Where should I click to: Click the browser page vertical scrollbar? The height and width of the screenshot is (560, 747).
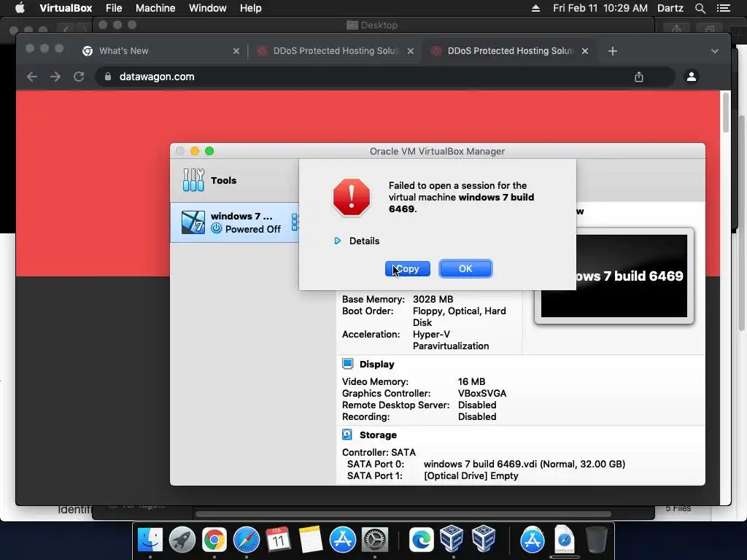pyautogui.click(x=725, y=113)
